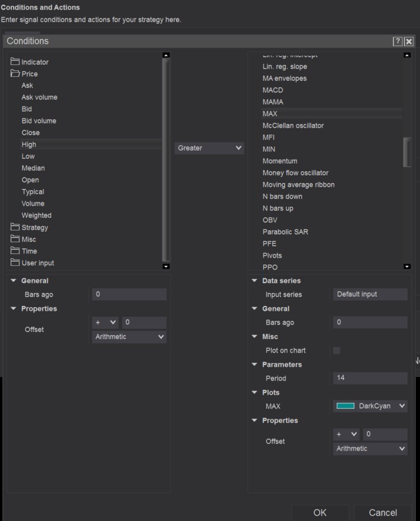This screenshot has width=420, height=521.
Task: Open the User input folder icon
Action: click(15, 262)
